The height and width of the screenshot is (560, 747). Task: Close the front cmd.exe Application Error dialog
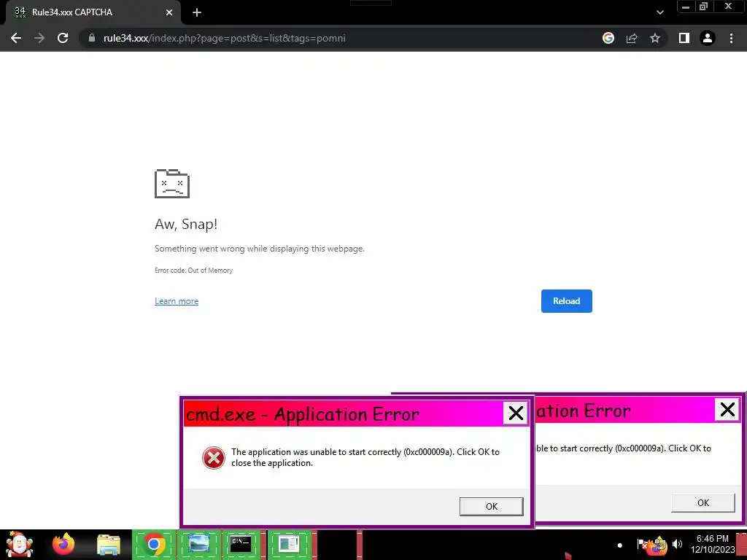point(516,413)
